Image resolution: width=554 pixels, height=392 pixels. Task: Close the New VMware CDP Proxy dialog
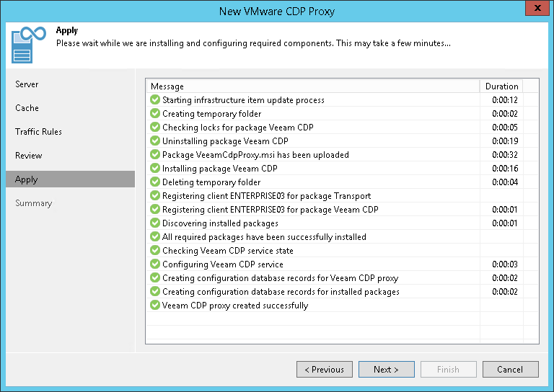tap(537, 8)
